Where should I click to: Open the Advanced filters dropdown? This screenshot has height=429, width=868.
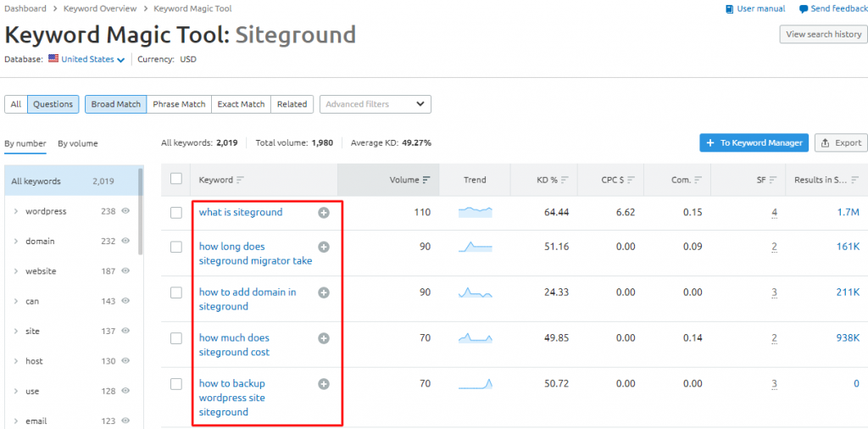[x=376, y=104]
